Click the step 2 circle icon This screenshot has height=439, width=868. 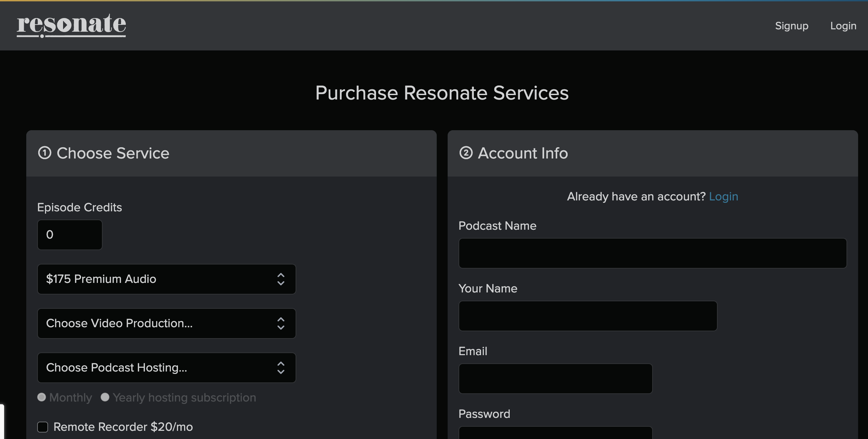466,153
